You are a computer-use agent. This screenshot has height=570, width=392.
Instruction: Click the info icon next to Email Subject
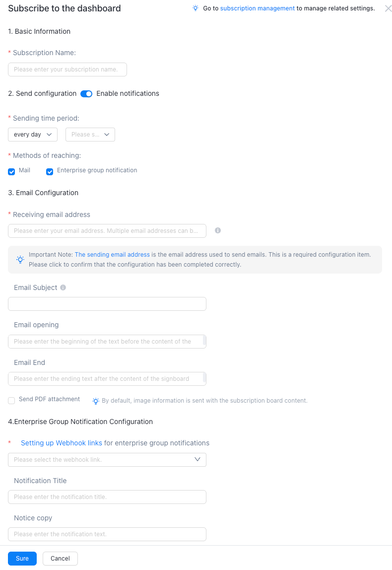[x=63, y=287]
